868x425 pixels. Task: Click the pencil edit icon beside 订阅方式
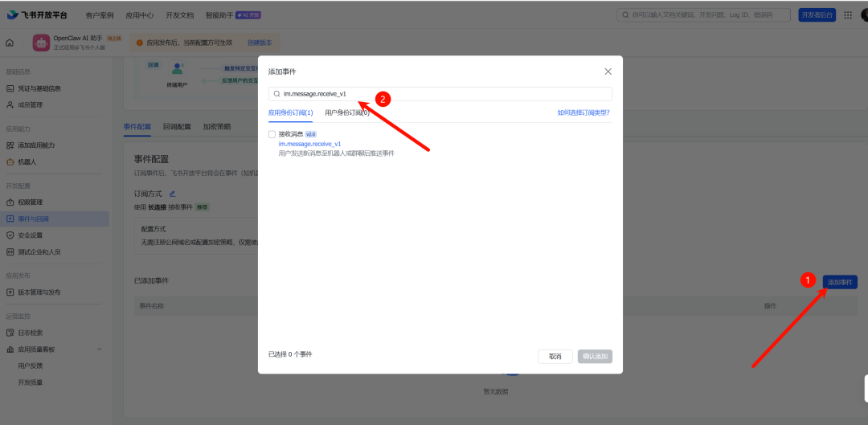pos(172,194)
